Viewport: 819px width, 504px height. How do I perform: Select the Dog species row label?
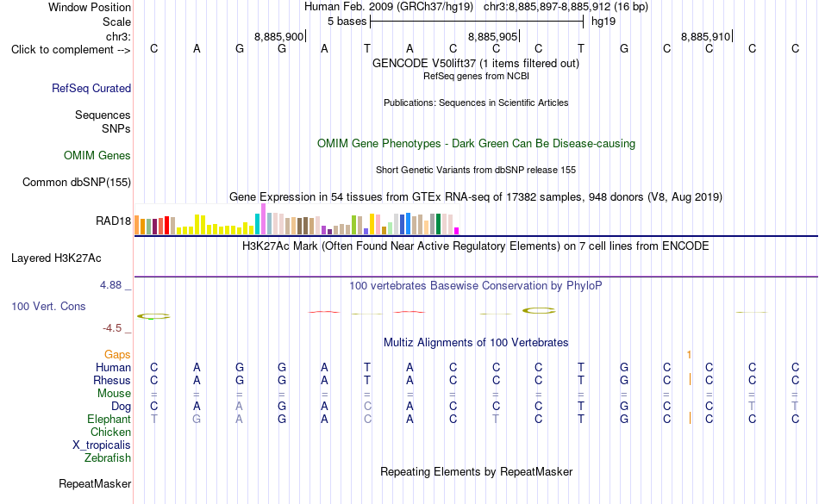click(x=121, y=407)
